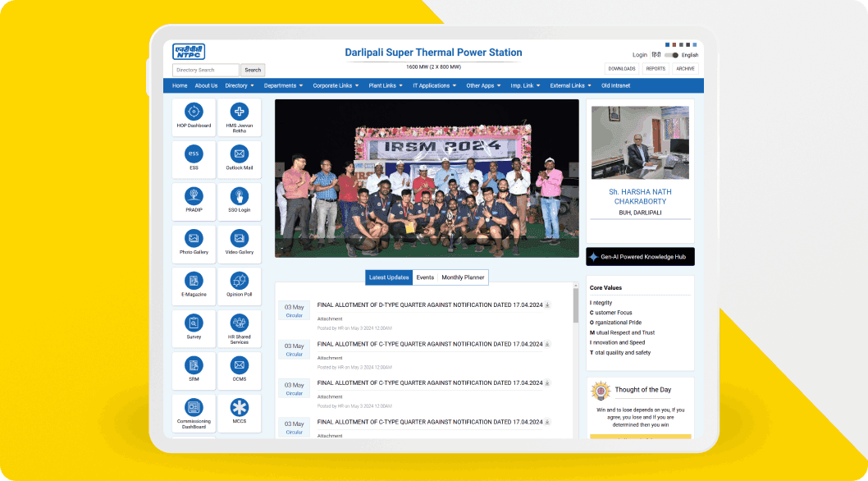Screen dimensions: 868x481
Task: Open the Photo Gallery
Action: (194, 242)
